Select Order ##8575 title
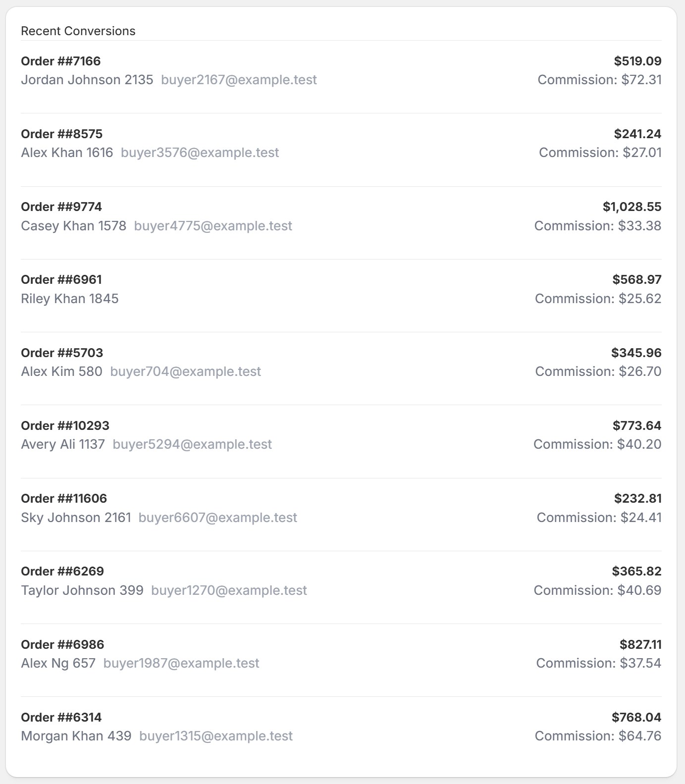This screenshot has height=784, width=685. (61, 134)
